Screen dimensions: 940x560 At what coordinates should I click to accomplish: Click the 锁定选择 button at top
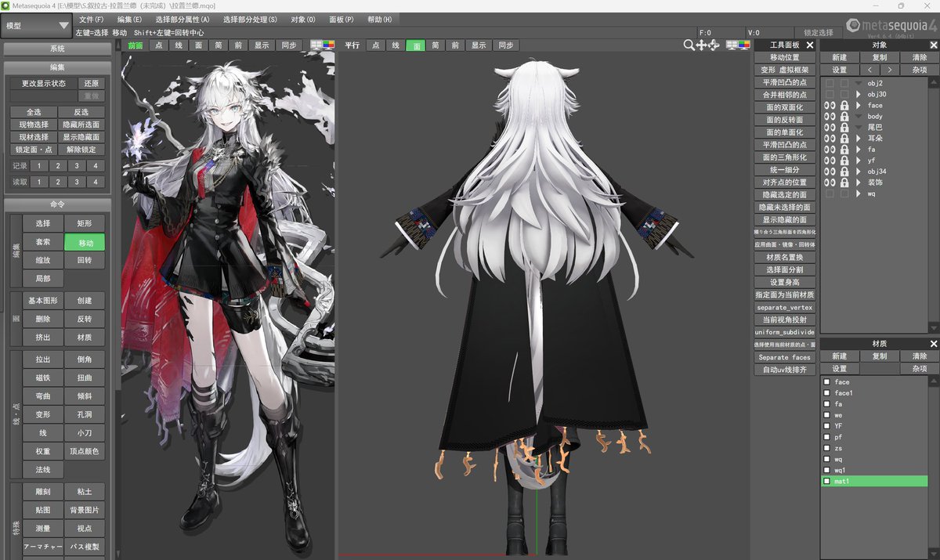tap(819, 33)
